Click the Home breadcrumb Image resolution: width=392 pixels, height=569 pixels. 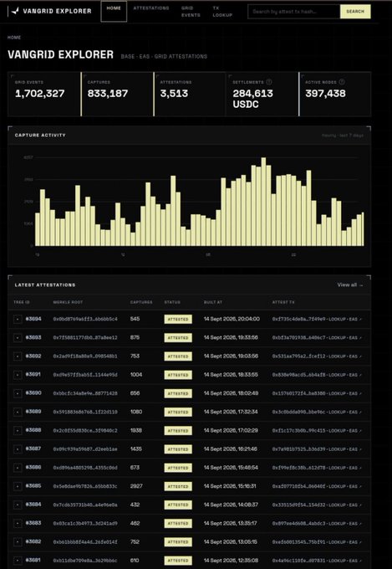pos(14,38)
